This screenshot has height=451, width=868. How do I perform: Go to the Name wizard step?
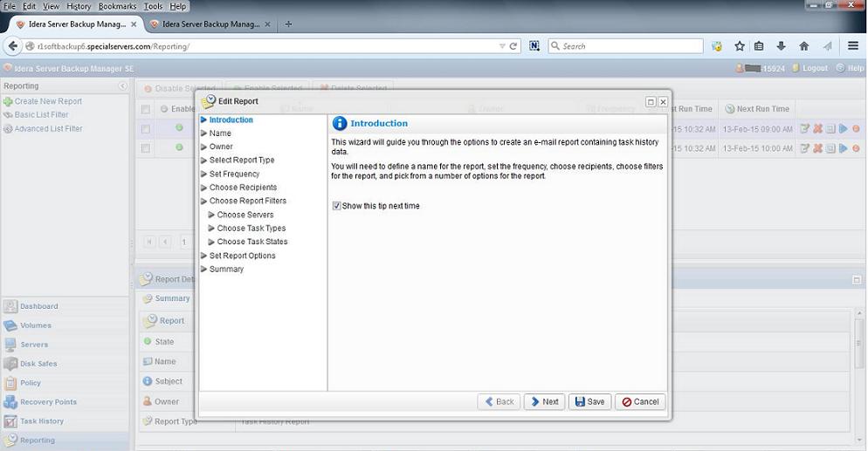(x=220, y=133)
